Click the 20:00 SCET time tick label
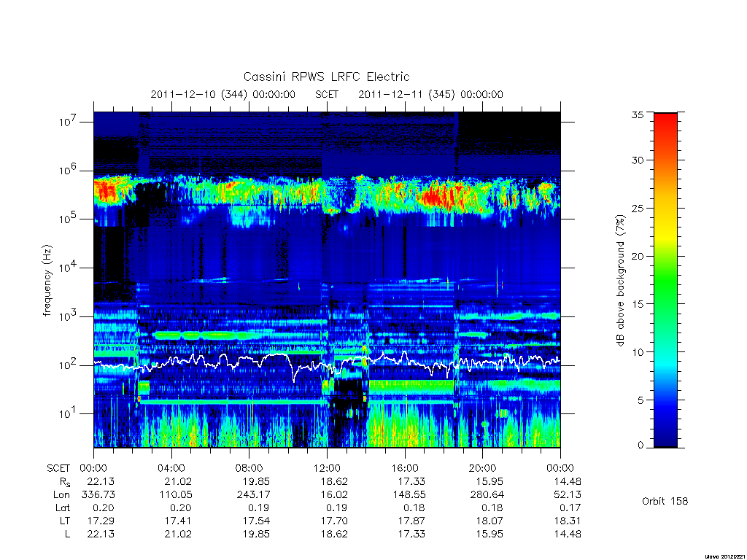The image size is (747, 560). pos(483,468)
